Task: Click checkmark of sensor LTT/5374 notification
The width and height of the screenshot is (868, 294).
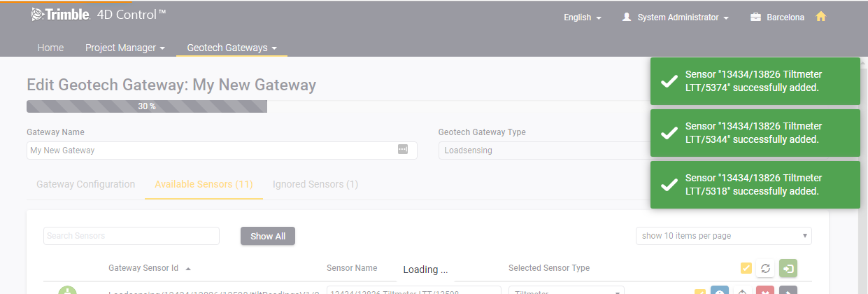Action: 669,81
